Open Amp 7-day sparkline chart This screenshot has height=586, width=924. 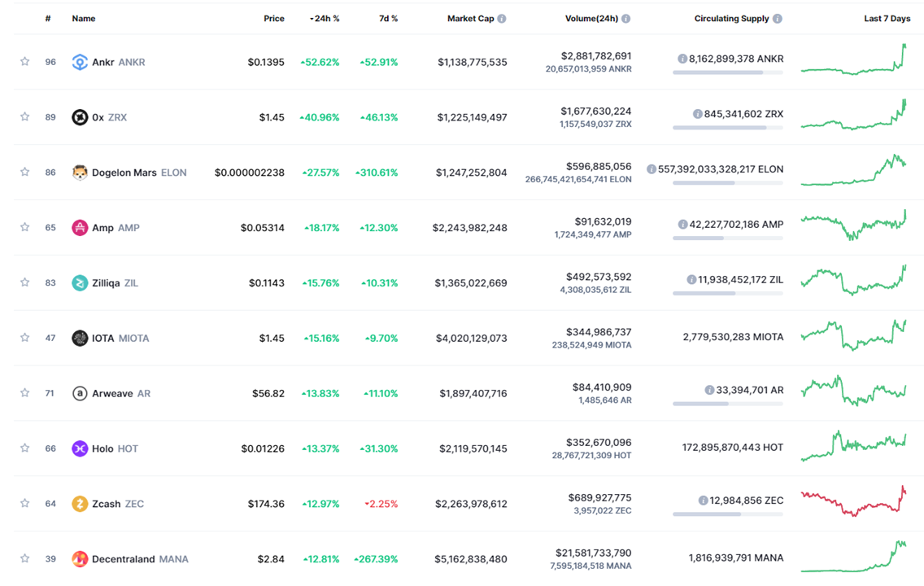click(853, 225)
